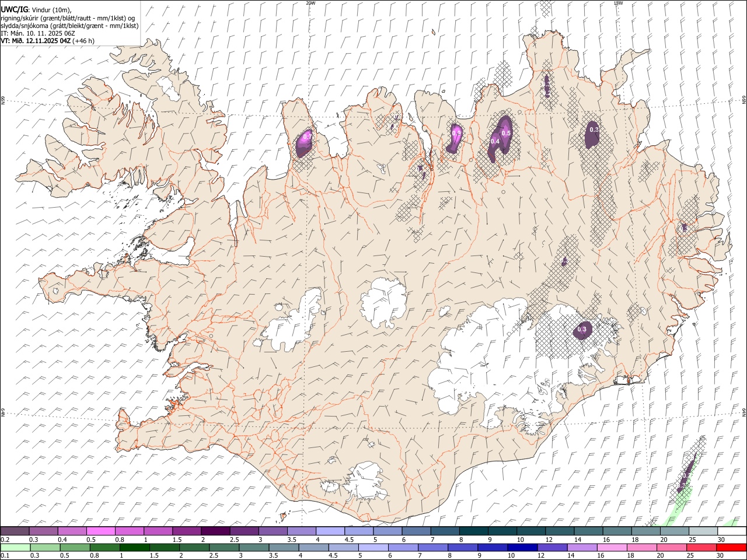Click the '15W' longitude label

pyautogui.click(x=618, y=3)
